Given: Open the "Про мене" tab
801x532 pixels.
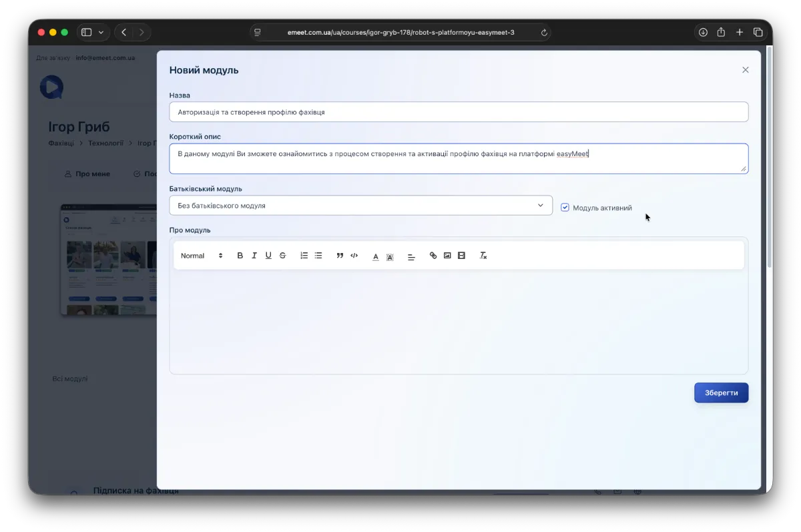Looking at the screenshot, I should 87,174.
